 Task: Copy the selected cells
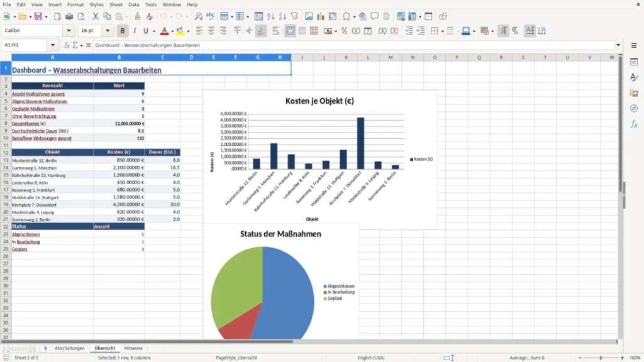[x=107, y=16]
